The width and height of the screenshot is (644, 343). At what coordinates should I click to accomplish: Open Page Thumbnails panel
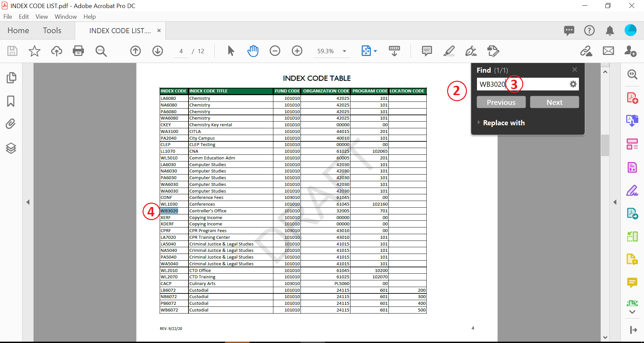11,78
